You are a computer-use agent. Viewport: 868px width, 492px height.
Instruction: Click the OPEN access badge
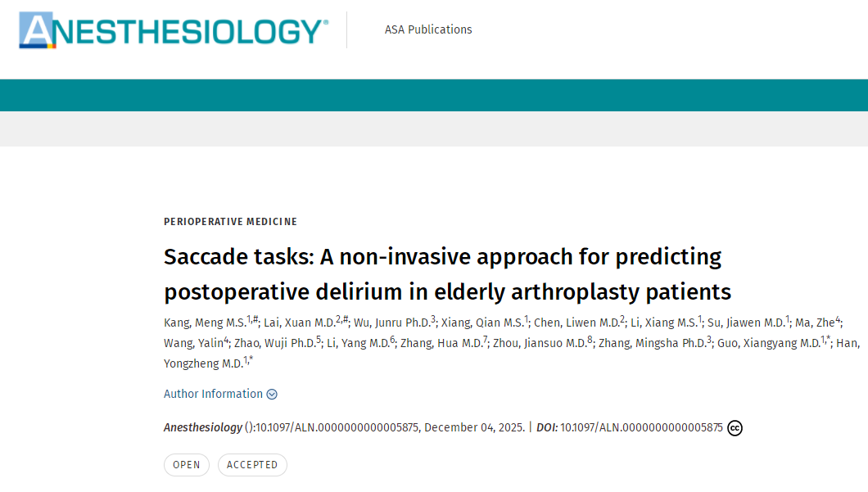[x=186, y=465]
